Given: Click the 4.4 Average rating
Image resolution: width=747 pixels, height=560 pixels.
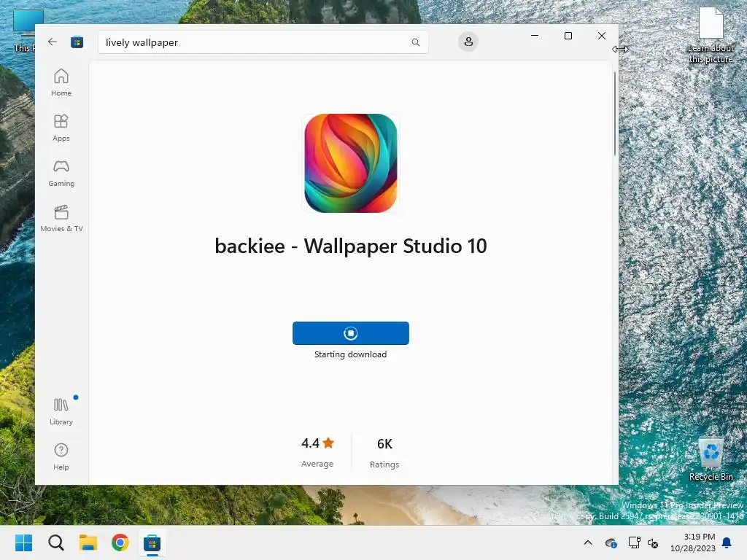Looking at the screenshot, I should coord(317,452).
